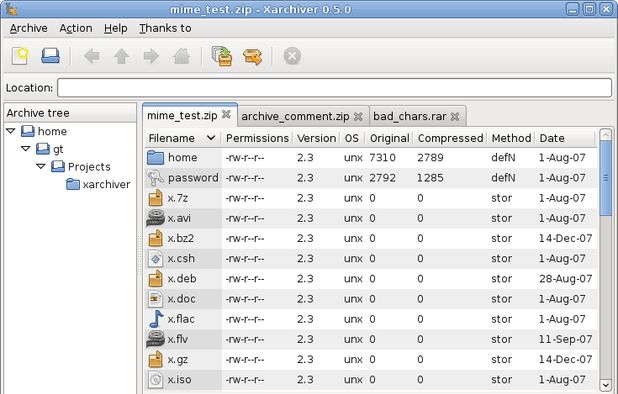Select the x.avi film reel icon

(x=155, y=218)
